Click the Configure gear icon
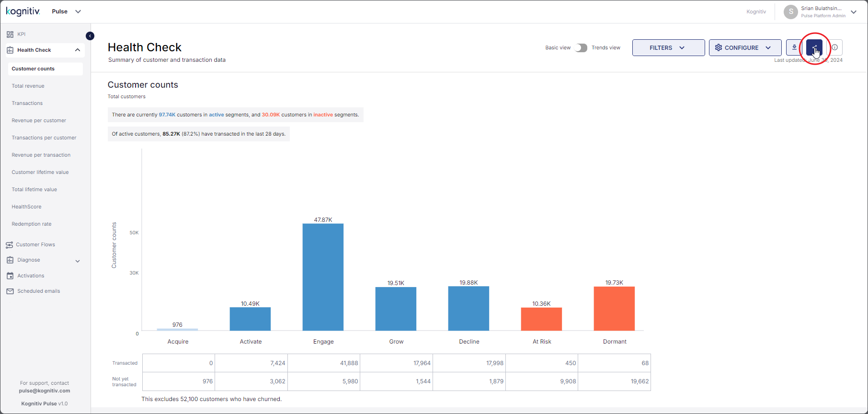Screen dimensions: 868x414 point(719,48)
